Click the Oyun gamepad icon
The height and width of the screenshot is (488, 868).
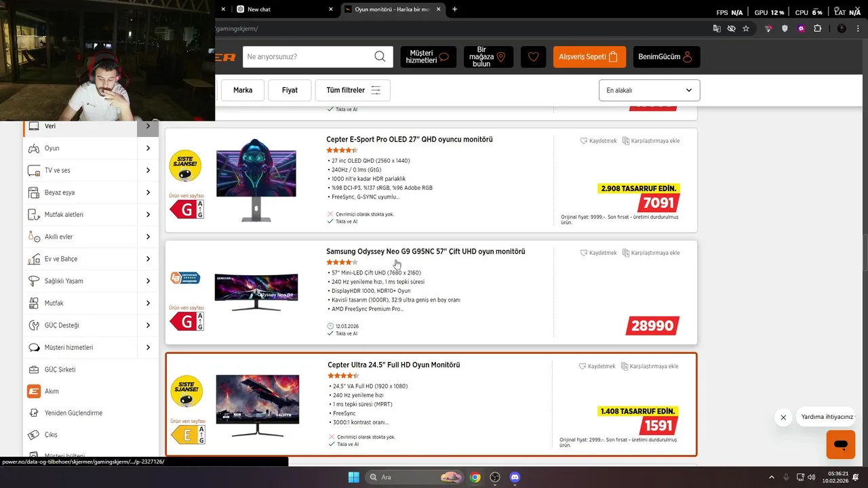[33, 148]
